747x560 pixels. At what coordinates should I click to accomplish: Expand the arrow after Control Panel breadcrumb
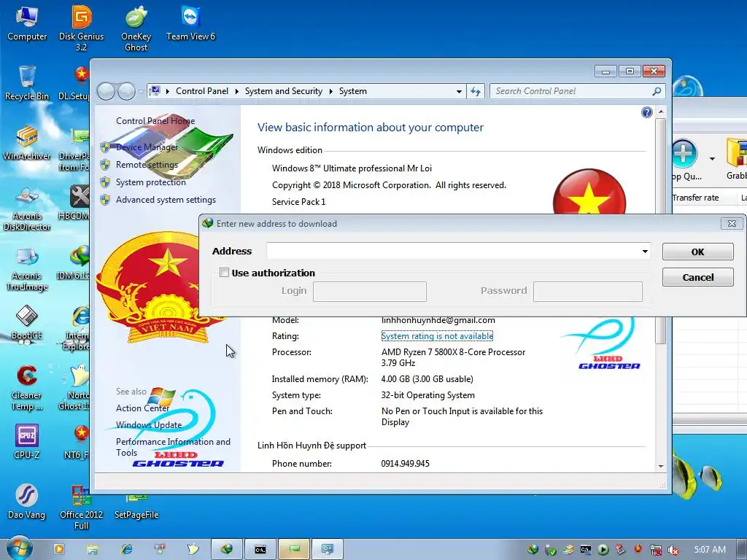[237, 91]
